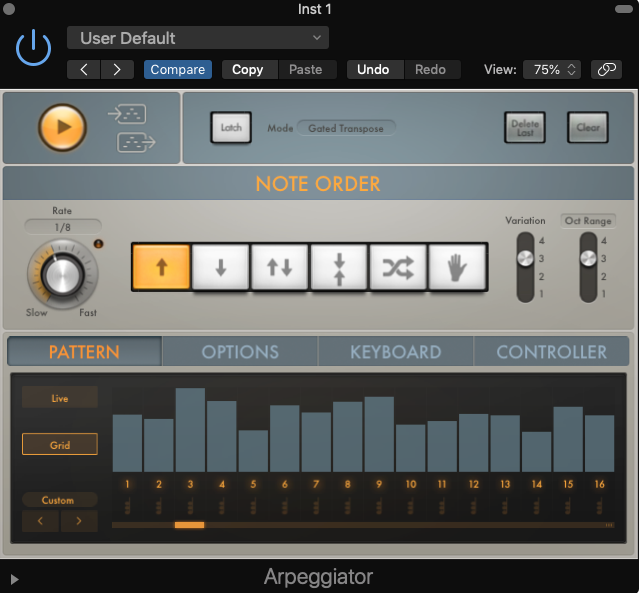Toggle the Latch button

(x=231, y=128)
